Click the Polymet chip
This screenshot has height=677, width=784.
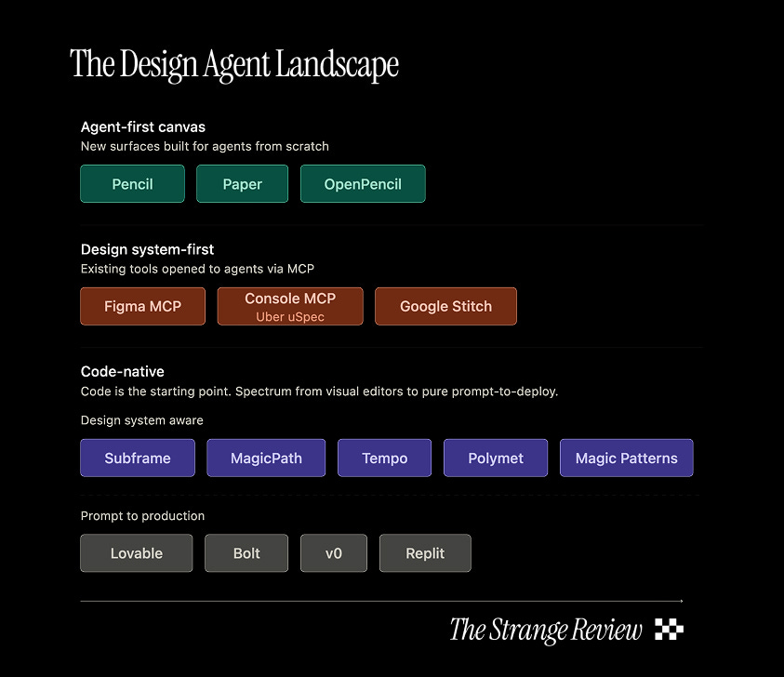496,458
